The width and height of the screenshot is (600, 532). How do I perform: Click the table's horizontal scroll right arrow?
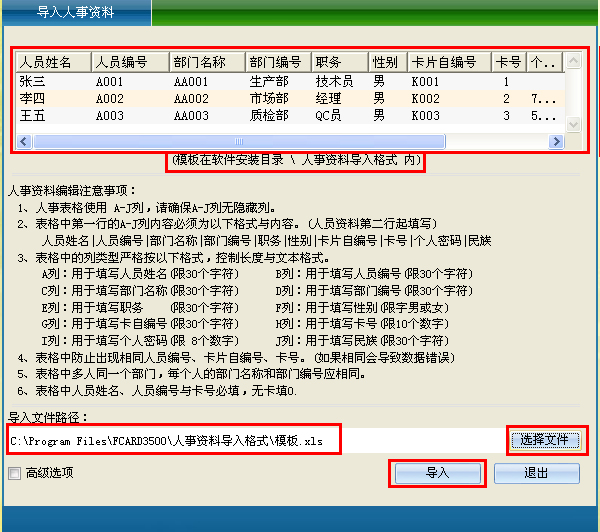[x=556, y=142]
